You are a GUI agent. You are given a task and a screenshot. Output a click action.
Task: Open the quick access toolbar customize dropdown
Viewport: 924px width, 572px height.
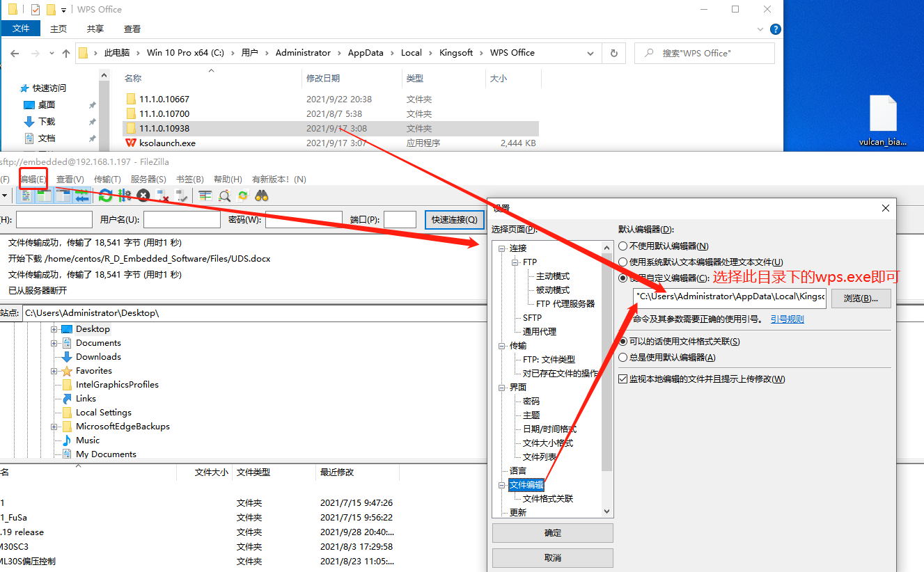pos(64,10)
